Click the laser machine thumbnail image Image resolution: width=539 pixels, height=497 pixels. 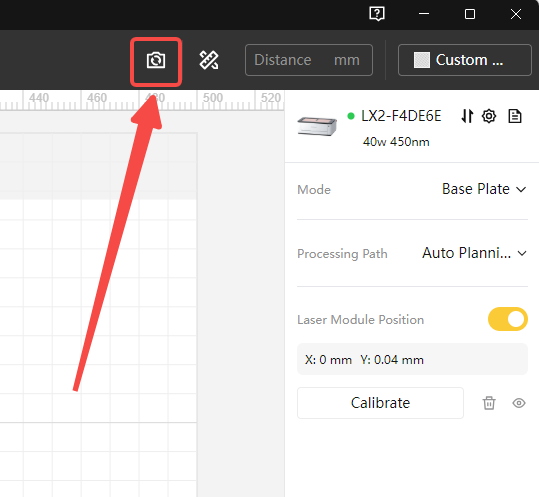click(317, 126)
